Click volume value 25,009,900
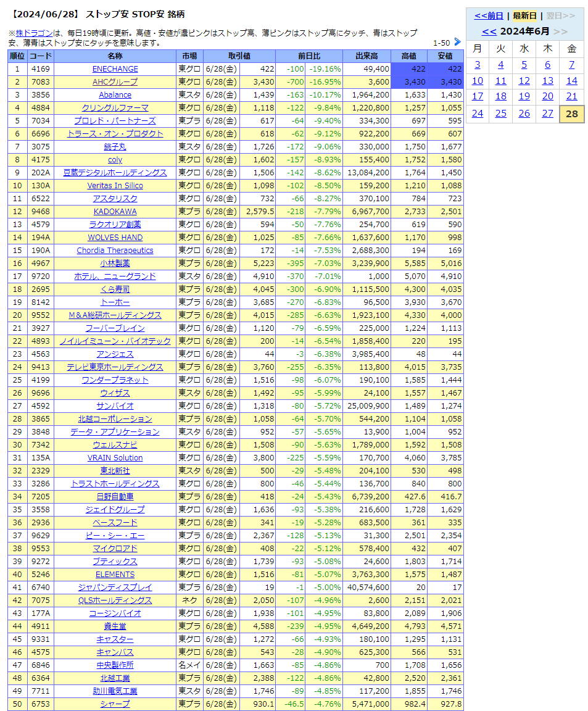 368,406
